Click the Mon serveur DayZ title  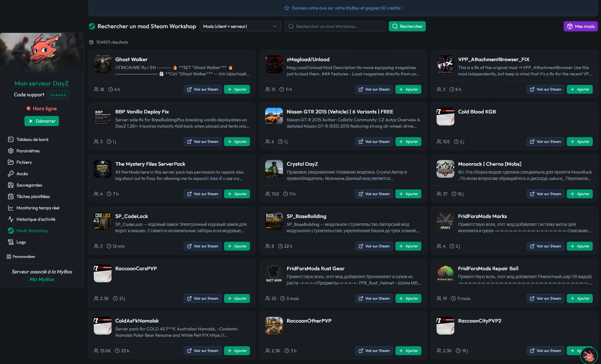tap(42, 83)
